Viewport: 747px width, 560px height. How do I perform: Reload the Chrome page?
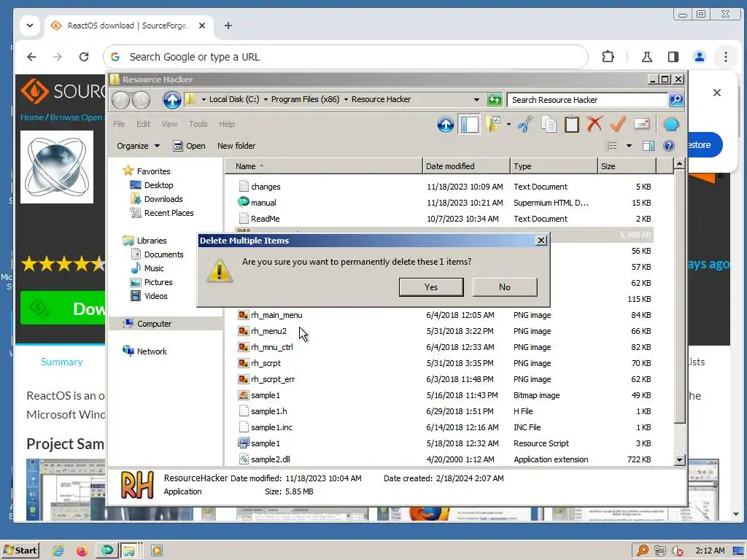(84, 57)
